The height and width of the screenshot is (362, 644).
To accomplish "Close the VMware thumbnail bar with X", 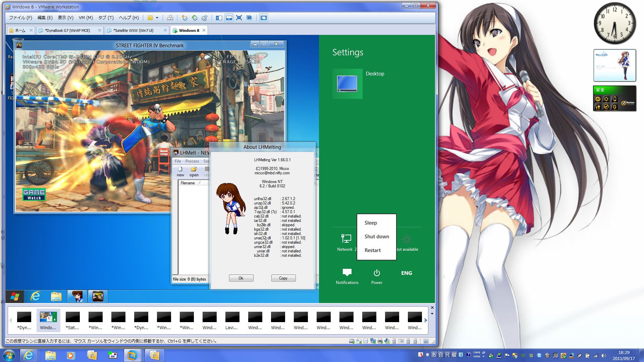I will (x=432, y=308).
